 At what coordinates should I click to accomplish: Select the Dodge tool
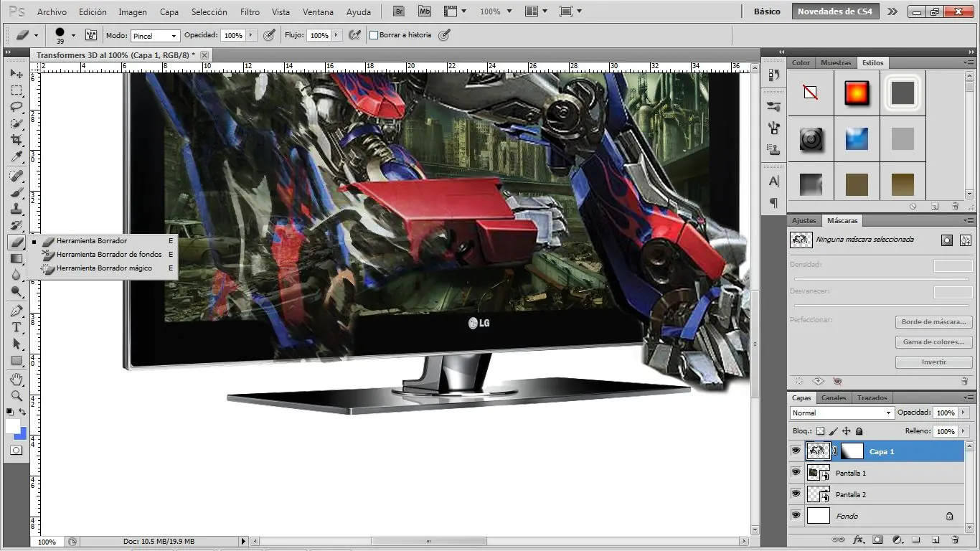click(17, 291)
